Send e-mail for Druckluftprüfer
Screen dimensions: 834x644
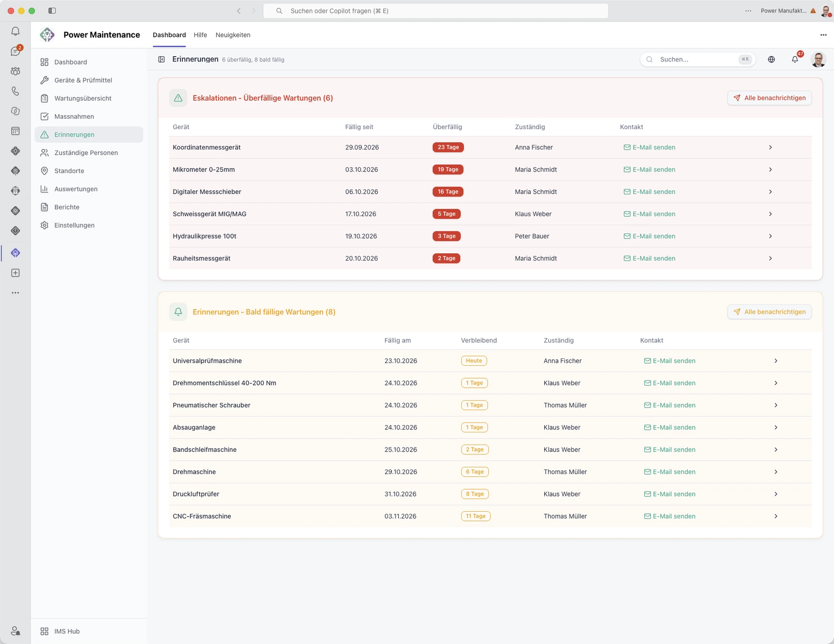coord(670,494)
